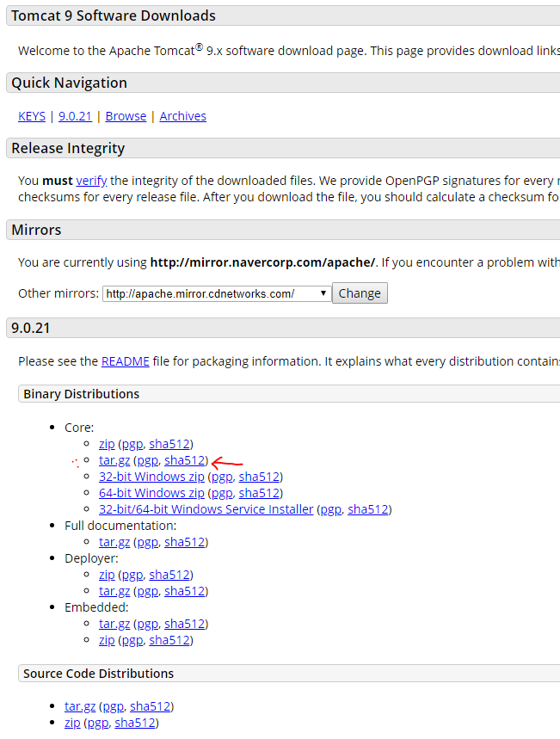Download the Deployer zip

pos(107,575)
